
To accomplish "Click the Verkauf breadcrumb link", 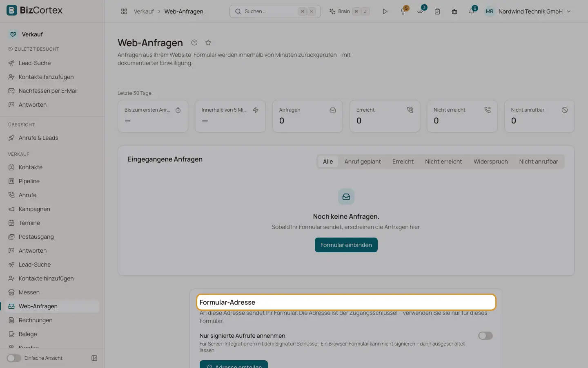I will pyautogui.click(x=144, y=11).
